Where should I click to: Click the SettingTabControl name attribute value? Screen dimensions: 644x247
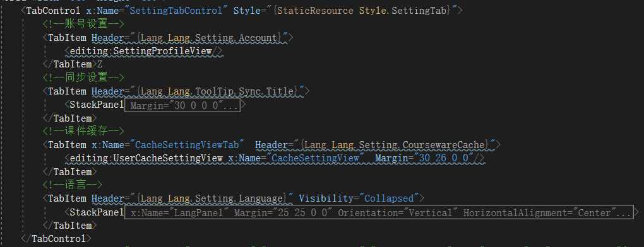pos(179,11)
